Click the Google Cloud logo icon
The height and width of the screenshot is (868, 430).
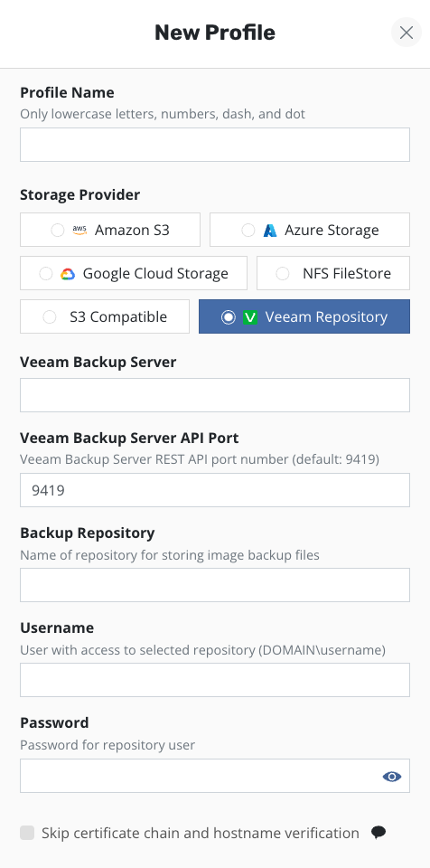click(68, 273)
